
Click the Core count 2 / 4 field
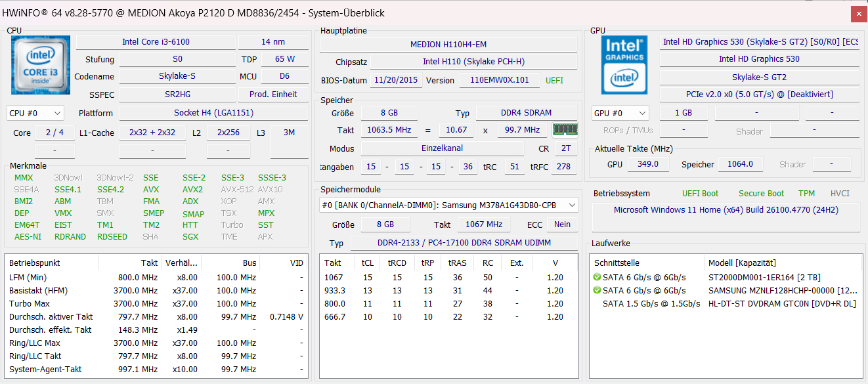(x=54, y=133)
